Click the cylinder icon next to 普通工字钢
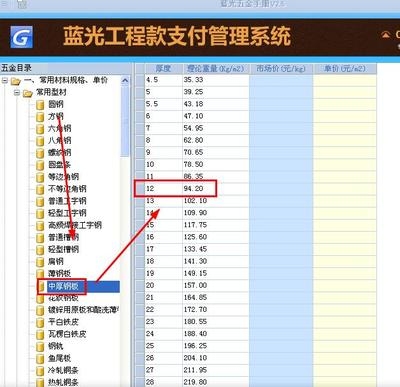 [40, 201]
